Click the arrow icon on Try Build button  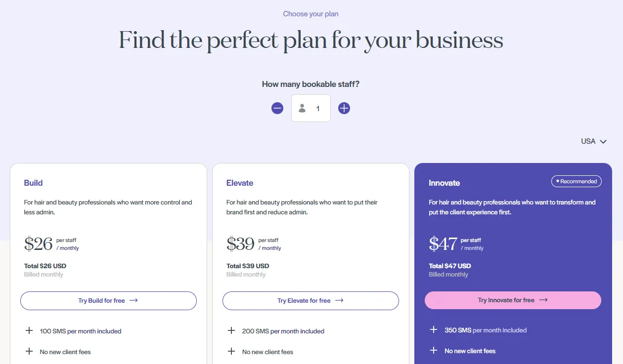(134, 300)
